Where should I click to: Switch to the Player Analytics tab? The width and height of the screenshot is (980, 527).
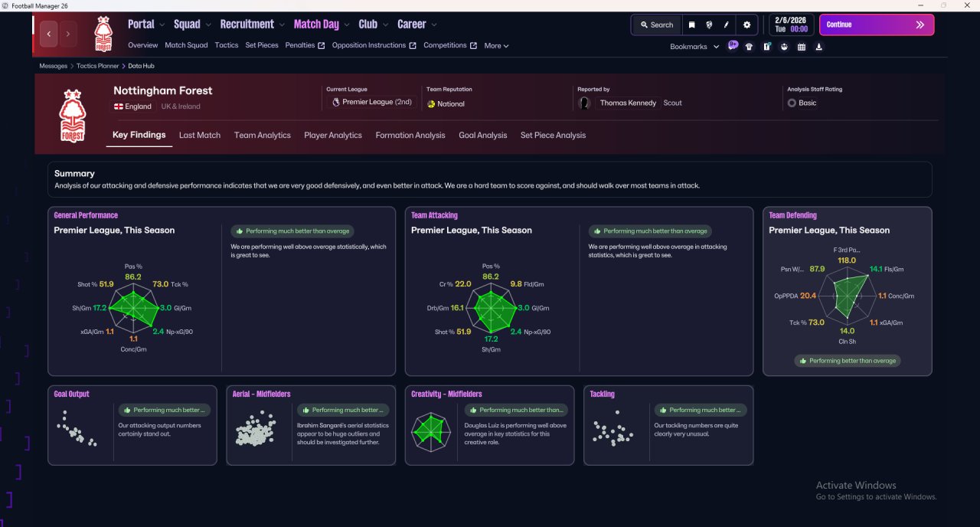tap(333, 135)
